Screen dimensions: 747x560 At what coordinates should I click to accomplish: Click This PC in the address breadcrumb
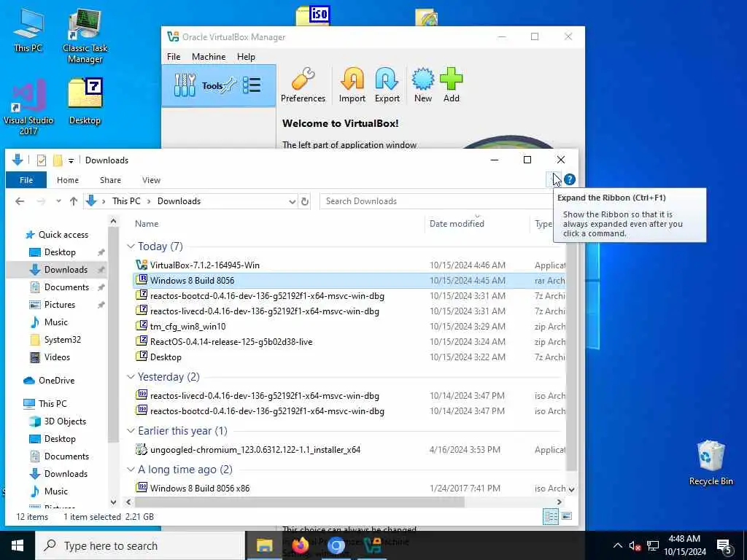(126, 201)
